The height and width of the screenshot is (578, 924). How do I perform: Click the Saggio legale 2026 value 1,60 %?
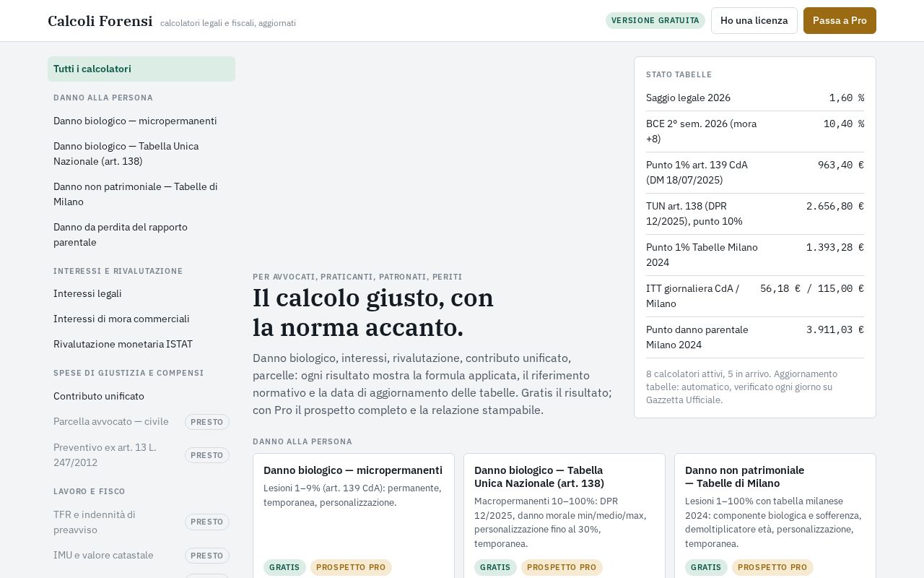click(x=846, y=98)
